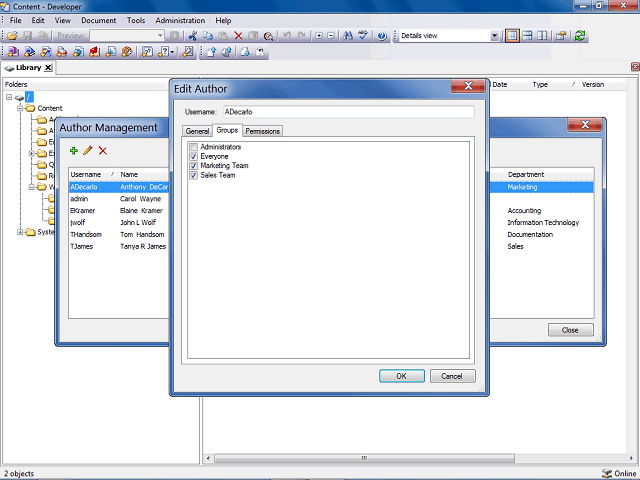
Task: Open the Document menu
Action: click(x=98, y=20)
